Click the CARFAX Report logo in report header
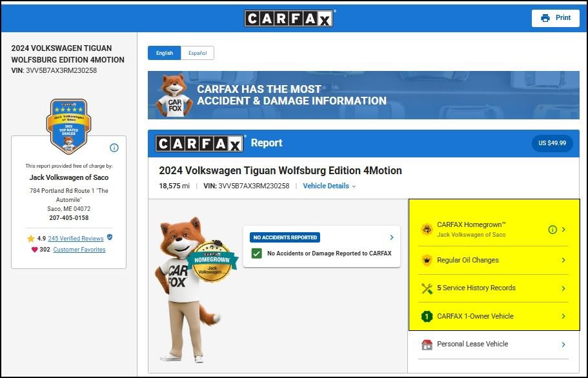This screenshot has height=378, width=588. click(200, 143)
